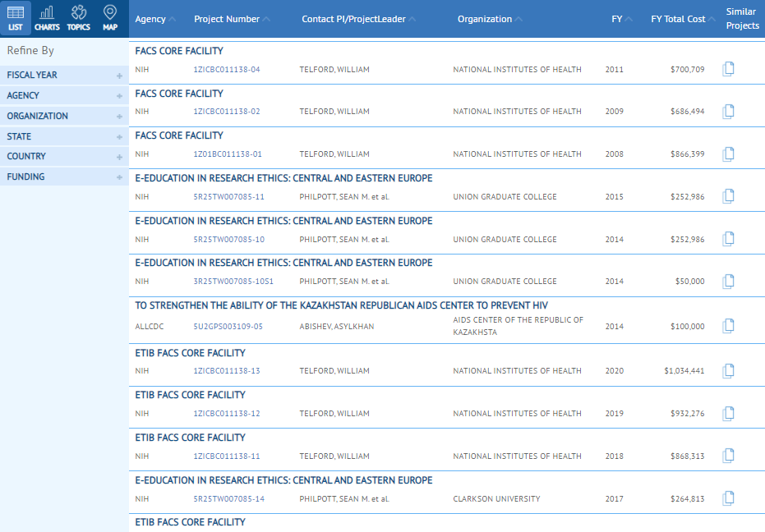Expand the ORGANIZATION filter

click(x=64, y=116)
